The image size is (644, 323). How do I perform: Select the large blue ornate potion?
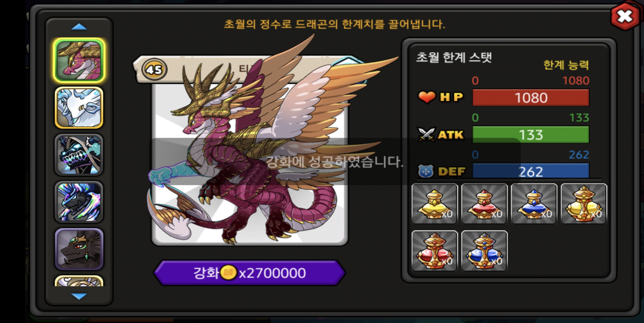[x=484, y=251]
